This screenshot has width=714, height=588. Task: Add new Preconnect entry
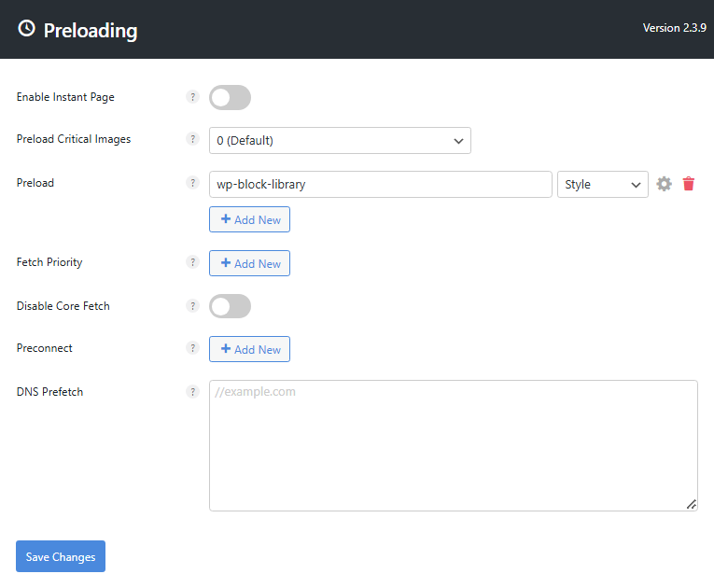coord(249,349)
